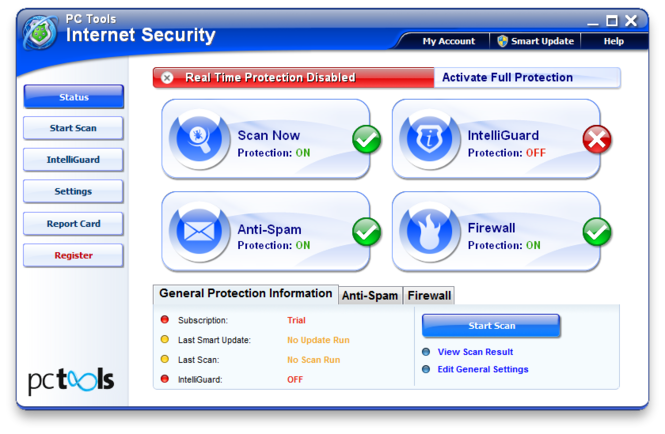Click the green checkmark on Scan Now

tap(366, 139)
